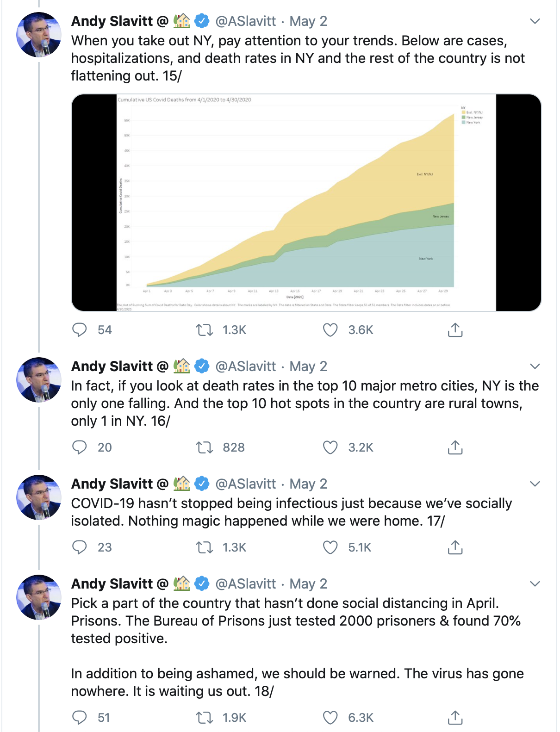The height and width of the screenshot is (732, 560).
Task: Like the tweet with 3.6K likes
Action: tap(330, 330)
